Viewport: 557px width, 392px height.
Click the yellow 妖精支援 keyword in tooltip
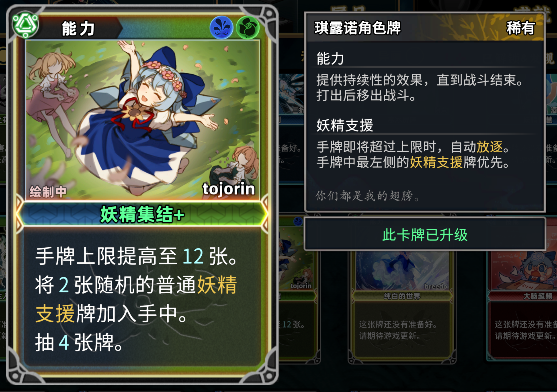point(436,162)
